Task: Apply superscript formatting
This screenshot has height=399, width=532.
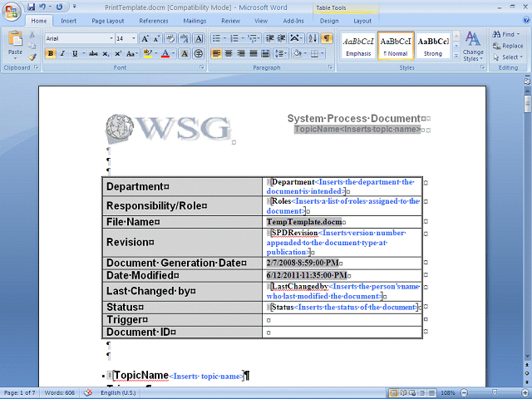Action: (x=118, y=53)
